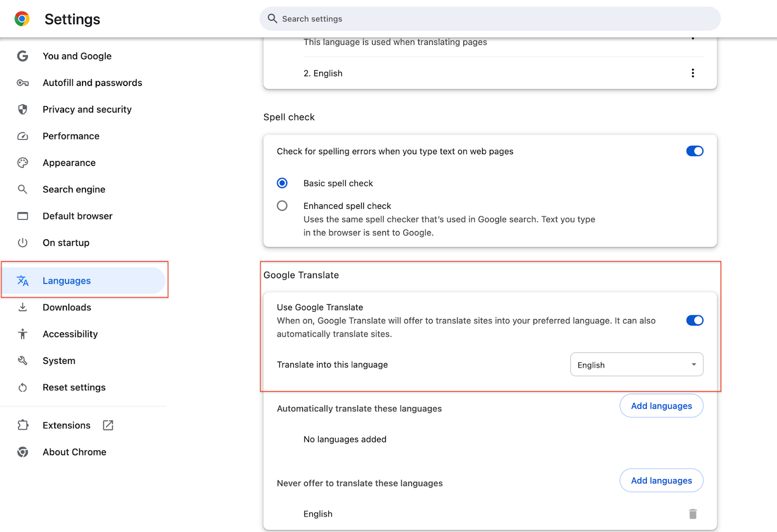The height and width of the screenshot is (532, 777).
Task: Click the search magnifier icon in search bar
Action: (x=272, y=18)
